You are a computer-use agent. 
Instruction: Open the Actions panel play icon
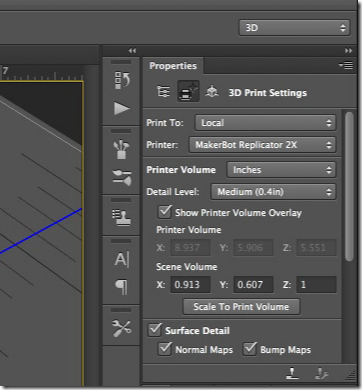[122, 108]
